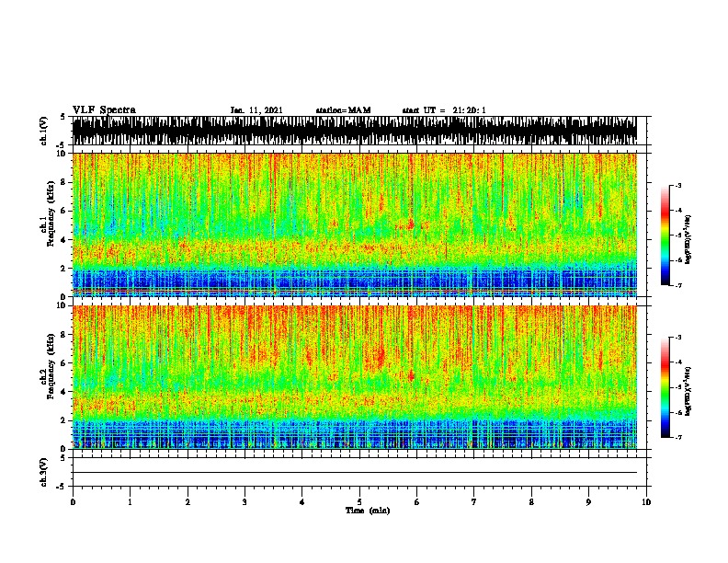The image size is (728, 563).
Task: Click the "station=MAM" header label
Action: pos(343,110)
